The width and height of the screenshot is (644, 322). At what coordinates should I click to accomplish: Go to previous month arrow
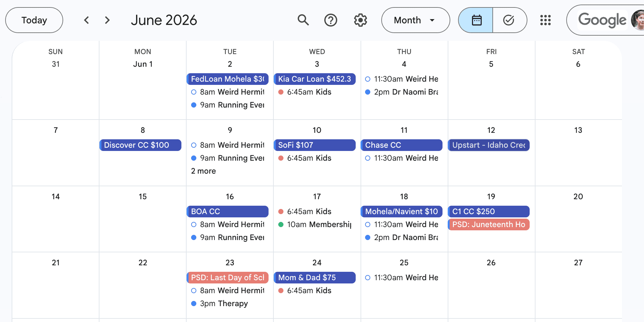86,20
